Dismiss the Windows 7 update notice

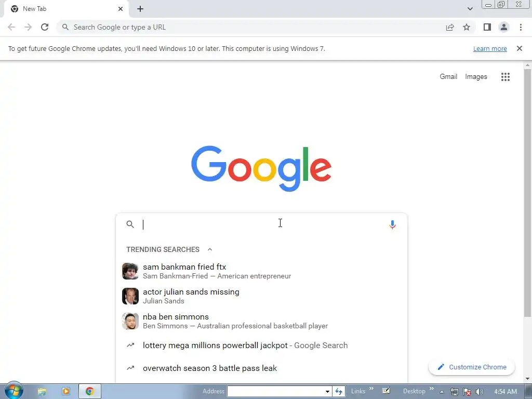(520, 48)
